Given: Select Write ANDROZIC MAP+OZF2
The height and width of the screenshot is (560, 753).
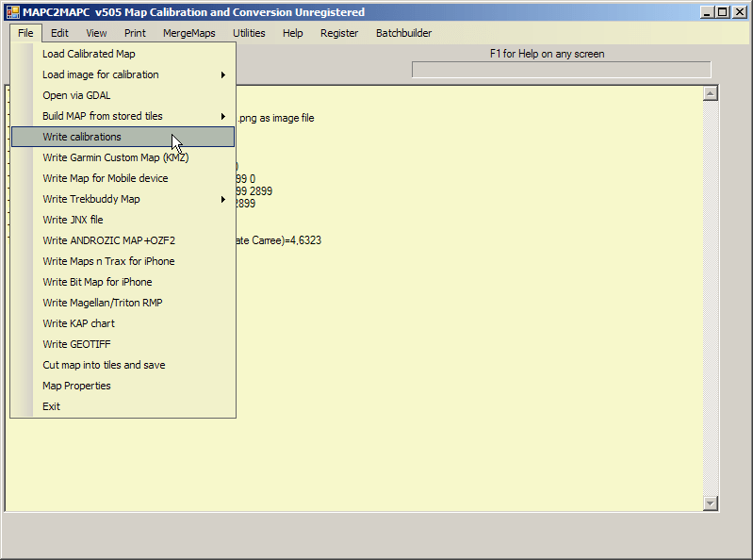Looking at the screenshot, I should tap(123, 240).
